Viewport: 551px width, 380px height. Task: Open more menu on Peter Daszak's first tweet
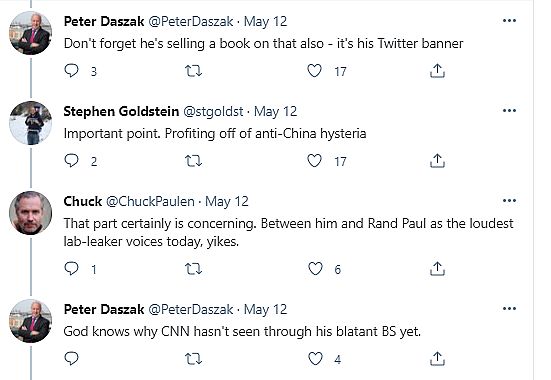(509, 21)
